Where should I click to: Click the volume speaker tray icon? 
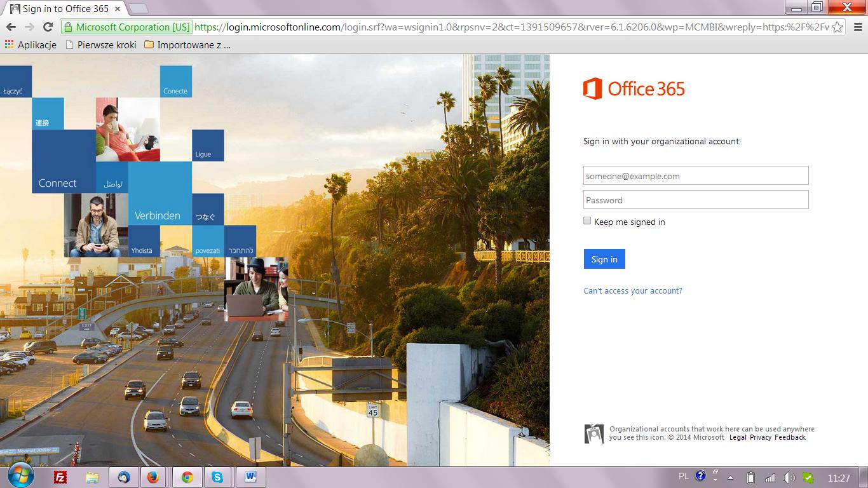789,478
